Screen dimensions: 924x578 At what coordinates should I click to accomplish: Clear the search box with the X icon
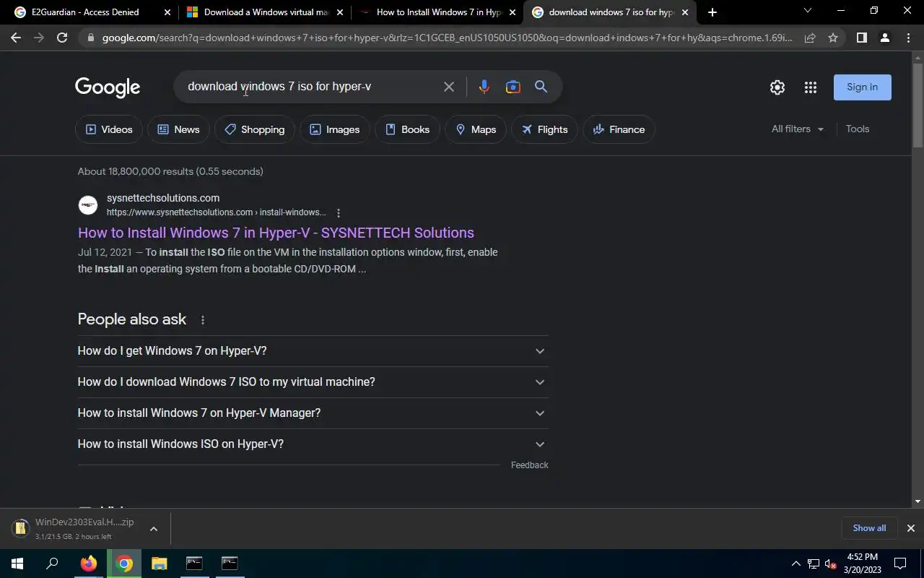tap(449, 87)
